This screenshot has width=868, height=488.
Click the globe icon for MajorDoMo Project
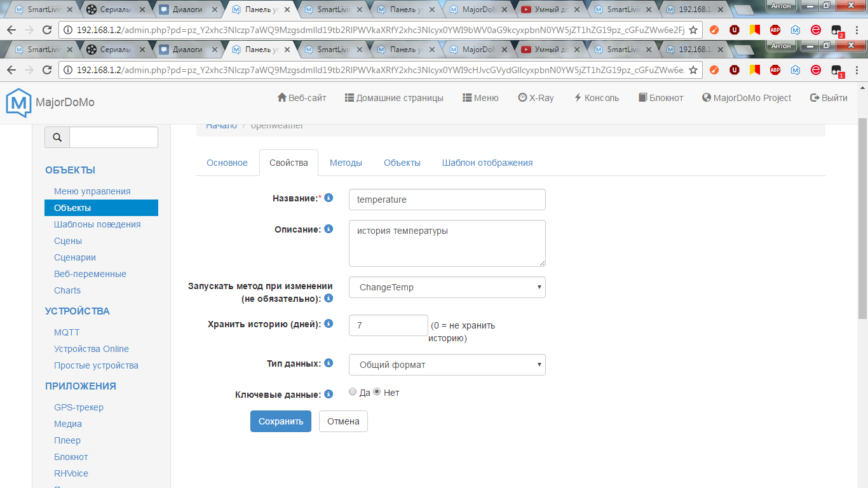click(707, 98)
